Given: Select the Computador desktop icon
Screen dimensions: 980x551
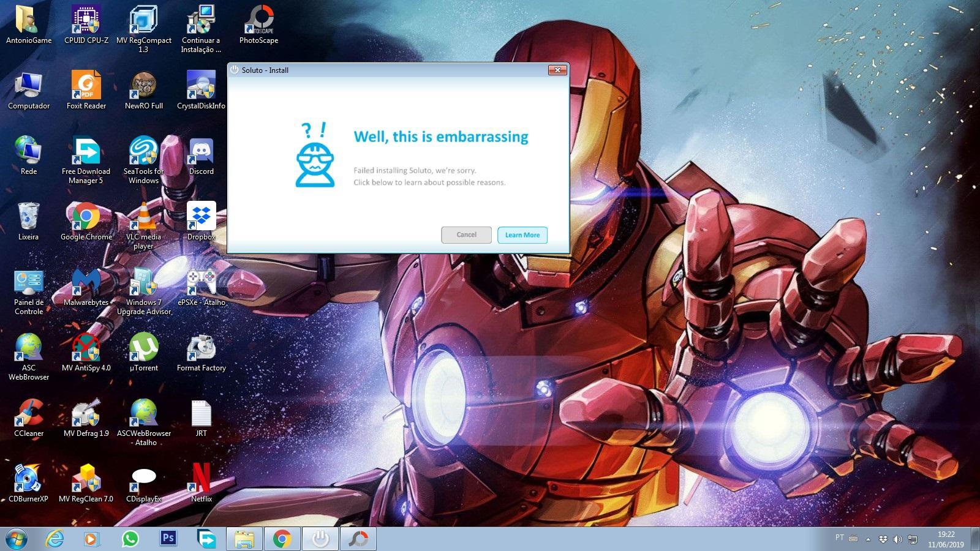Looking at the screenshot, I should point(29,90).
